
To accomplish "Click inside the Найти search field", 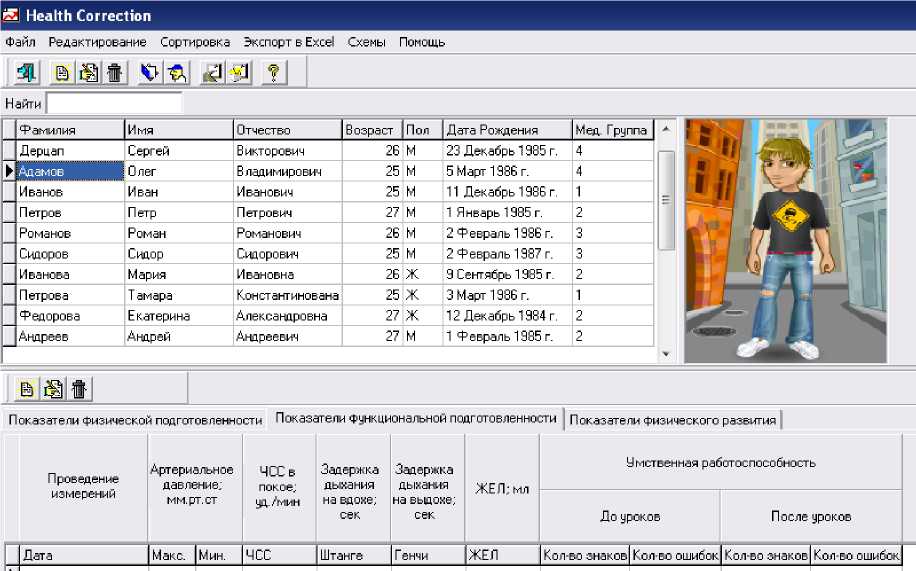I will click(114, 103).
